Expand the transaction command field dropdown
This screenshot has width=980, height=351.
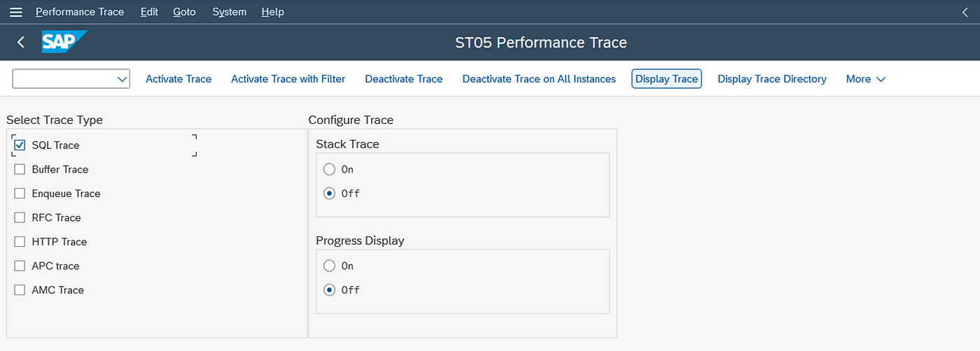point(122,79)
